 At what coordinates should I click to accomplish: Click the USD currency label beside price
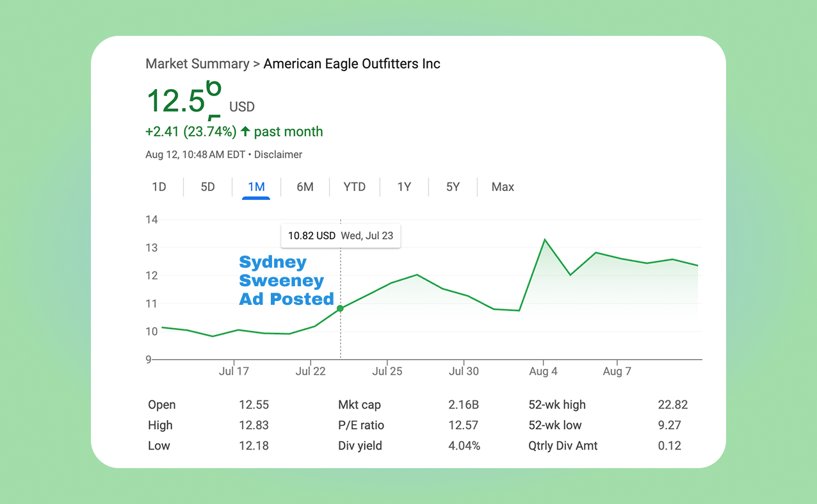tap(242, 107)
